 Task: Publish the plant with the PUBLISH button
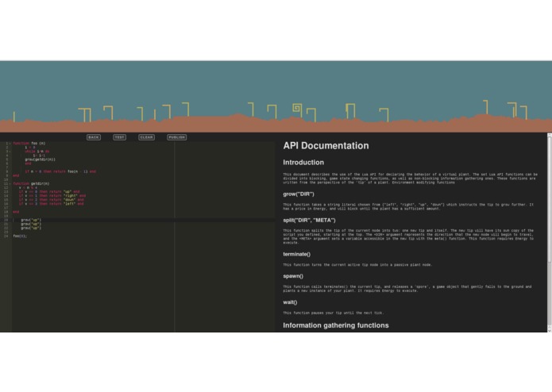pos(177,137)
